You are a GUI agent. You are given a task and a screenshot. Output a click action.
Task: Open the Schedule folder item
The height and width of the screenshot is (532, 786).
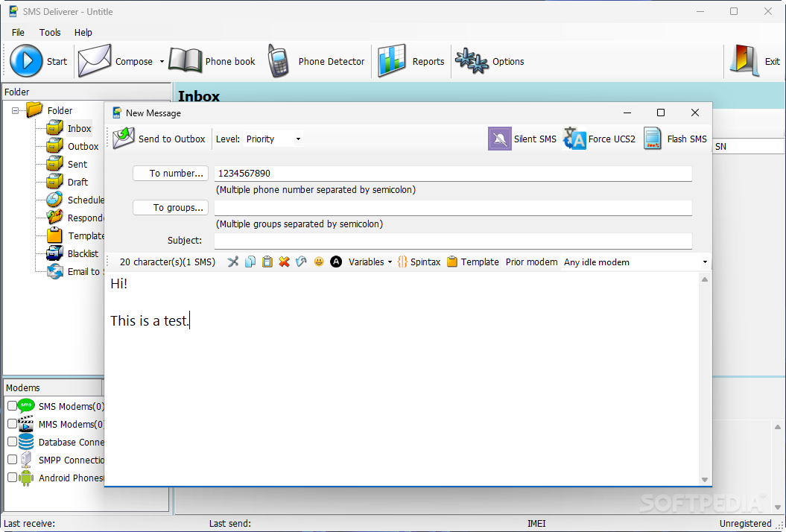(86, 200)
